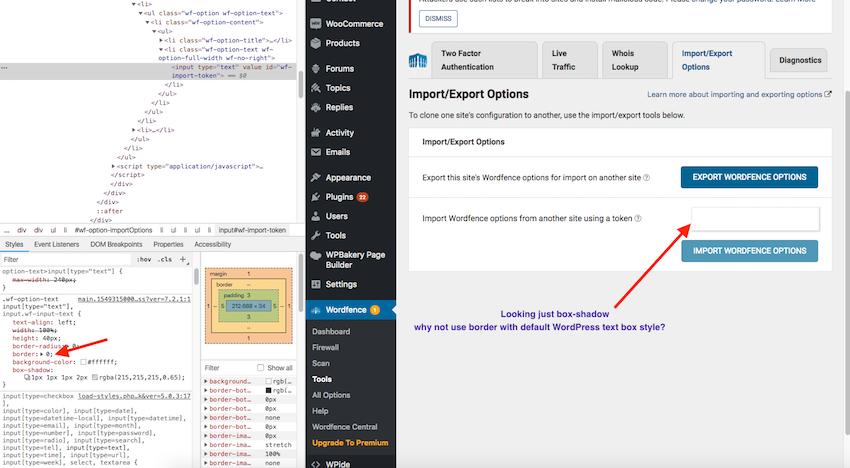Click the DISMISS button
850x468 pixels.
point(438,18)
